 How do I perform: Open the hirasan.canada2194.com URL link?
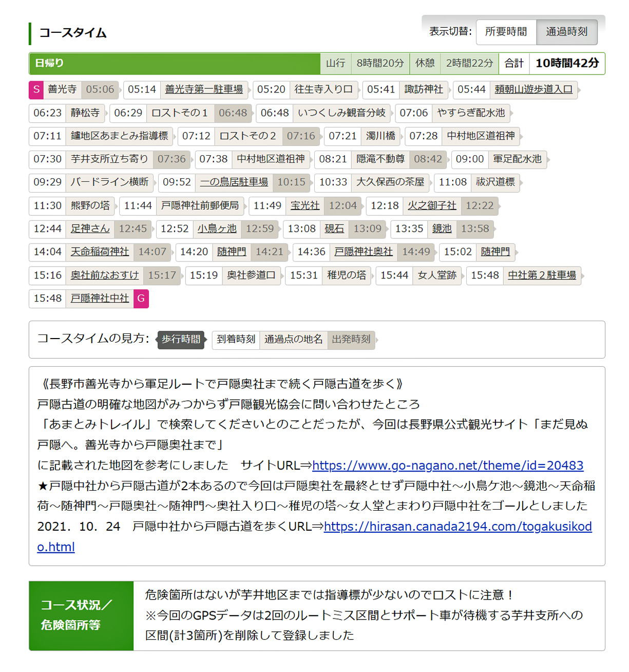[458, 527]
